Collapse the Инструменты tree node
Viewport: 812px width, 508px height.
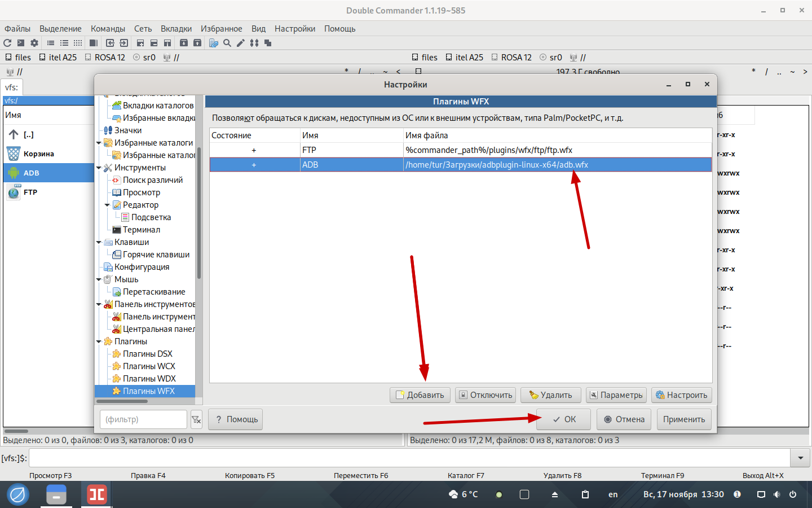(x=99, y=168)
